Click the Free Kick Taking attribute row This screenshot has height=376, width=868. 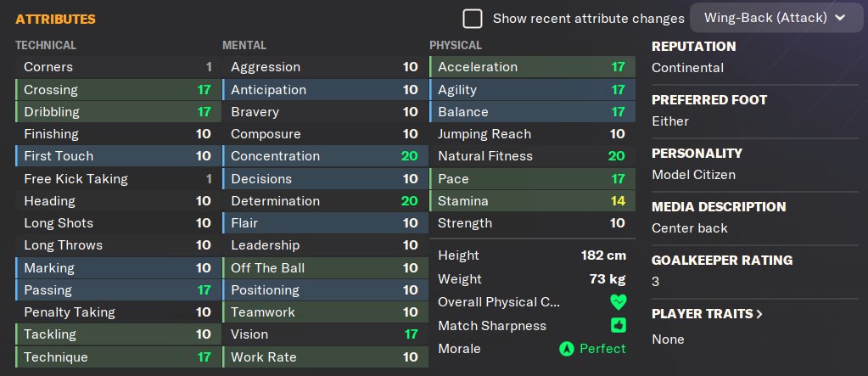[115, 179]
